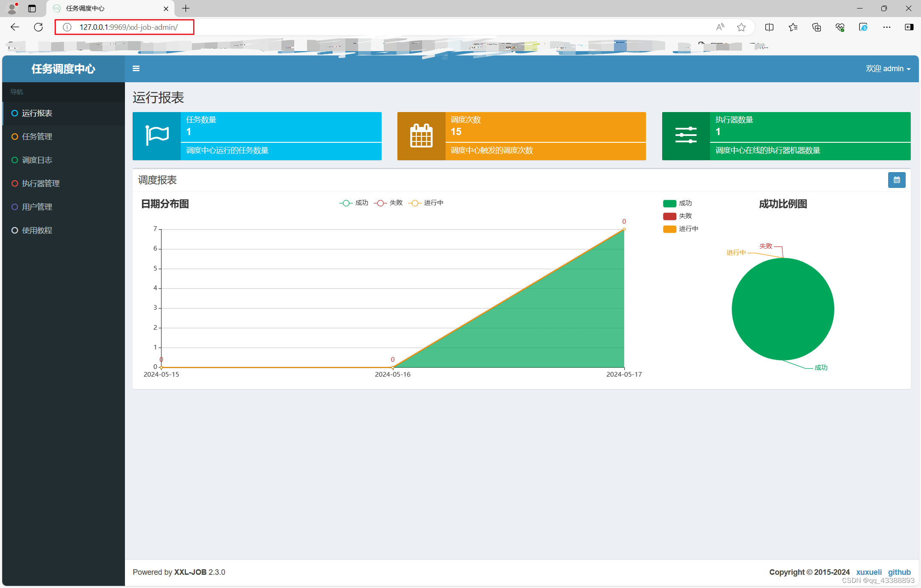This screenshot has height=588, width=921.
Task: Toggle orange 进行中 swatch in pie legend
Action: (670, 229)
